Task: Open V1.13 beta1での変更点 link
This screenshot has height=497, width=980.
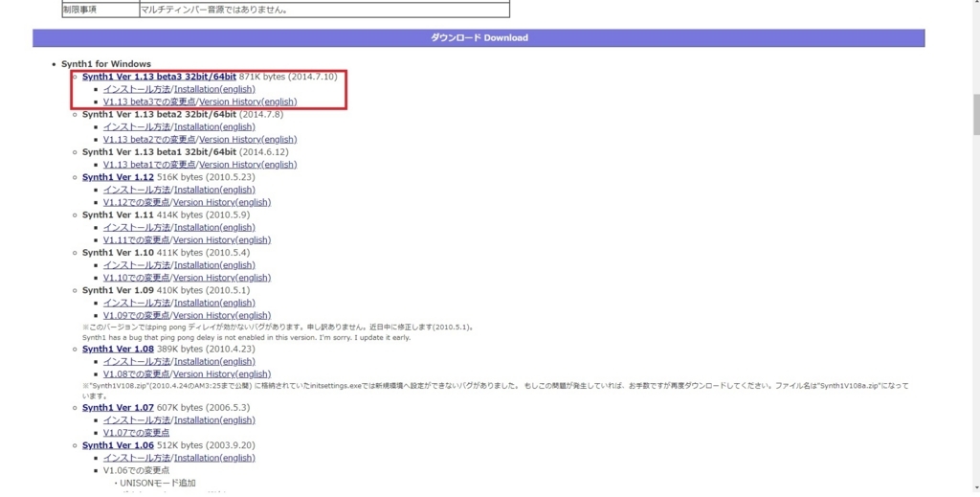Action: pyautogui.click(x=149, y=165)
